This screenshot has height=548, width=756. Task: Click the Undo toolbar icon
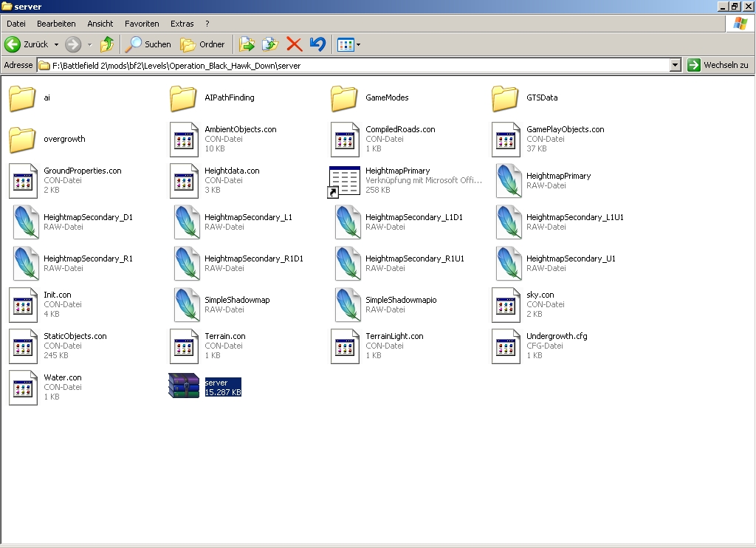point(317,44)
